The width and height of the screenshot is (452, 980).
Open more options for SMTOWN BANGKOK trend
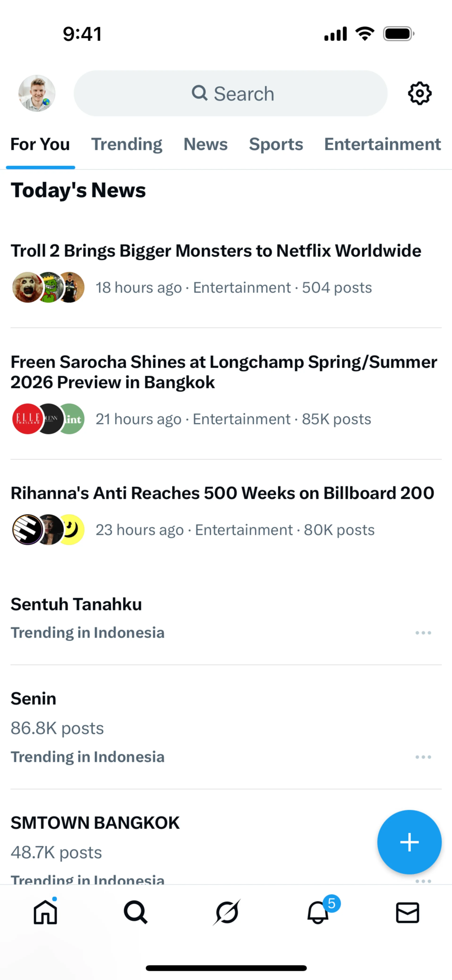coord(423,881)
